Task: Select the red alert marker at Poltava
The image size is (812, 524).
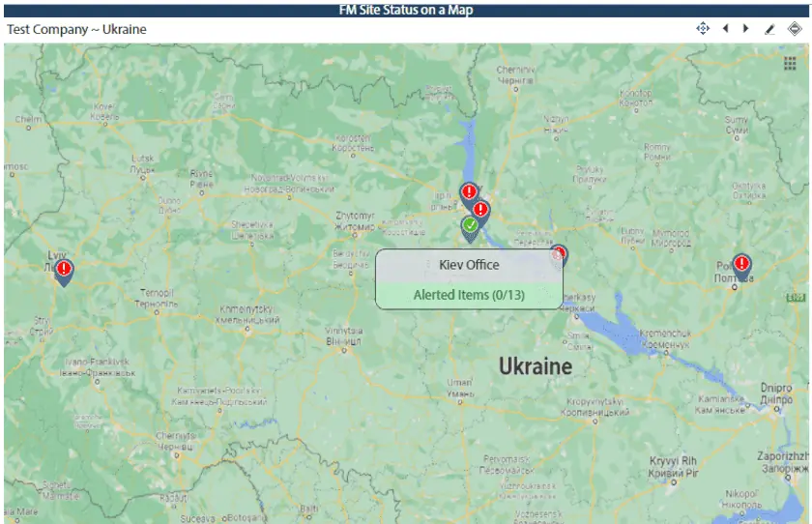Action: point(741,267)
